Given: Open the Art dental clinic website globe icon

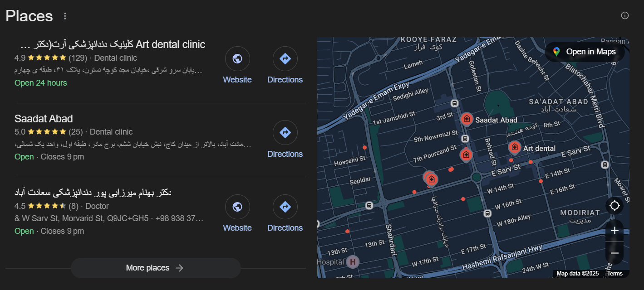Looking at the screenshot, I should 237,59.
